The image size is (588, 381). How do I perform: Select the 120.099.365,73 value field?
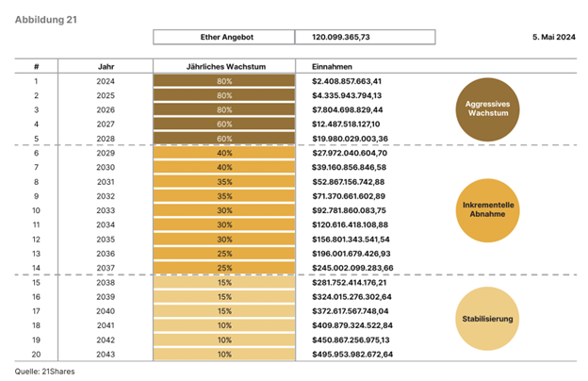(366, 38)
